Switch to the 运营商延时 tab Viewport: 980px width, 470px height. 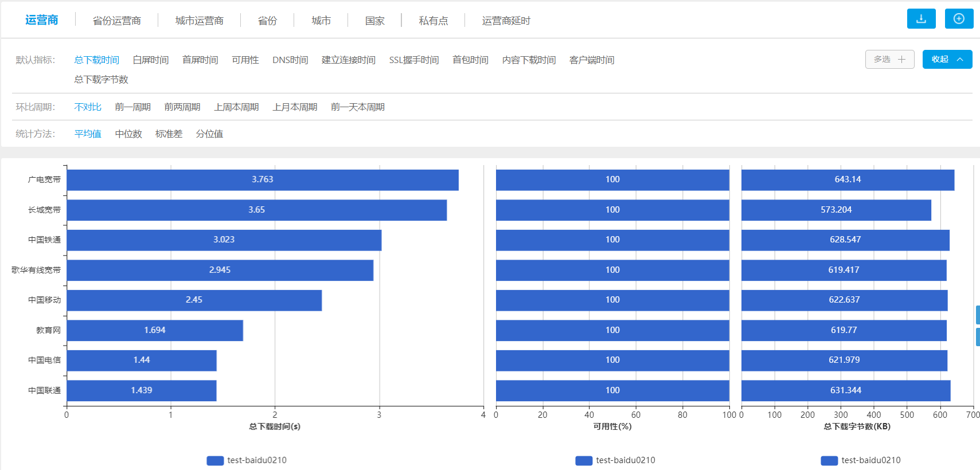click(x=506, y=21)
